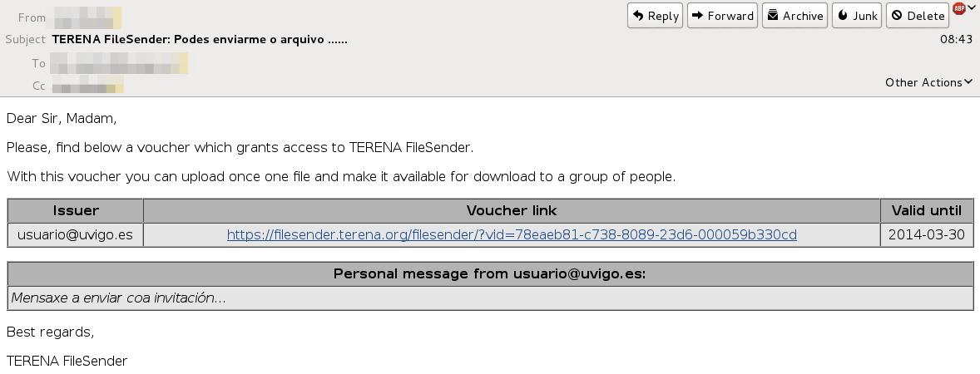
Task: Expand the Other Actions dropdown
Action: 928,82
